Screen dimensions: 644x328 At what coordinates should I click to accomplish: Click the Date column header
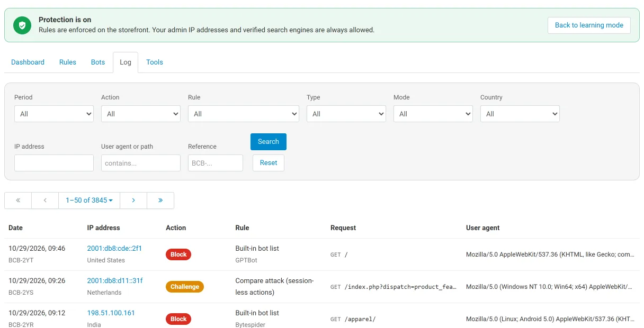coord(16,228)
